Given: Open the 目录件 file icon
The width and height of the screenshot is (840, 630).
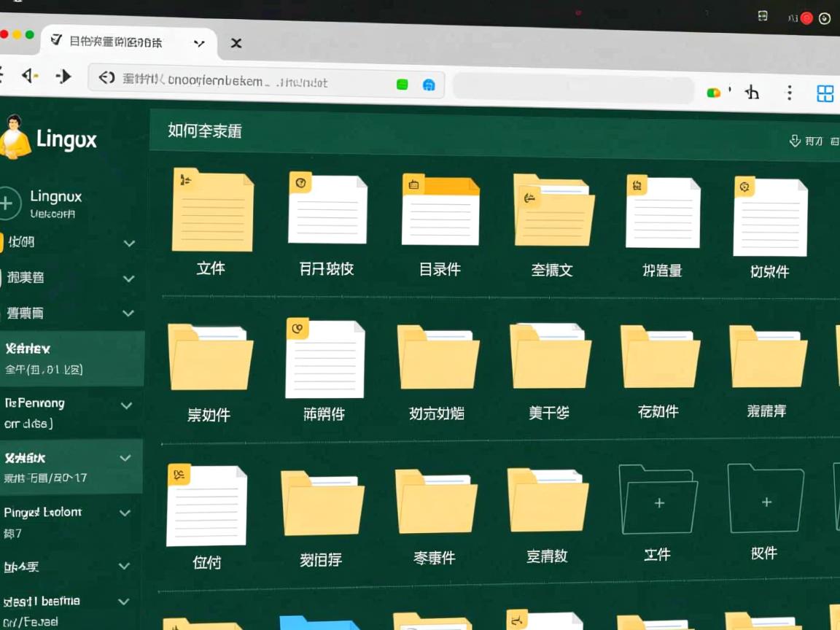Looking at the screenshot, I should point(440,210).
